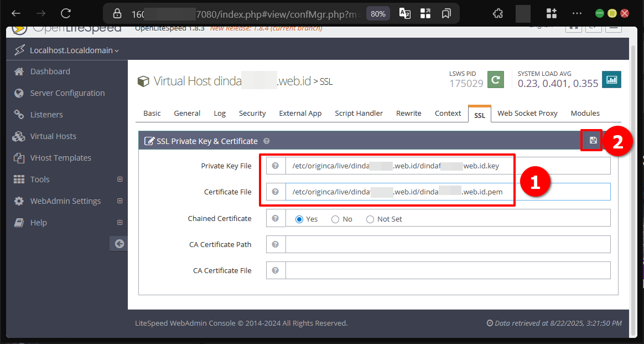The image size is (644, 344).
Task: Open the Security tab
Action: pos(252,113)
